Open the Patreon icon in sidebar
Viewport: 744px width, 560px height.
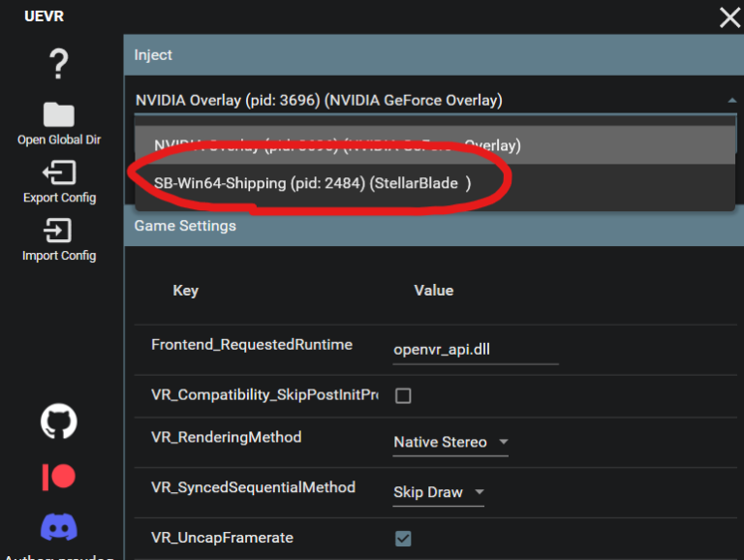pyautogui.click(x=59, y=477)
